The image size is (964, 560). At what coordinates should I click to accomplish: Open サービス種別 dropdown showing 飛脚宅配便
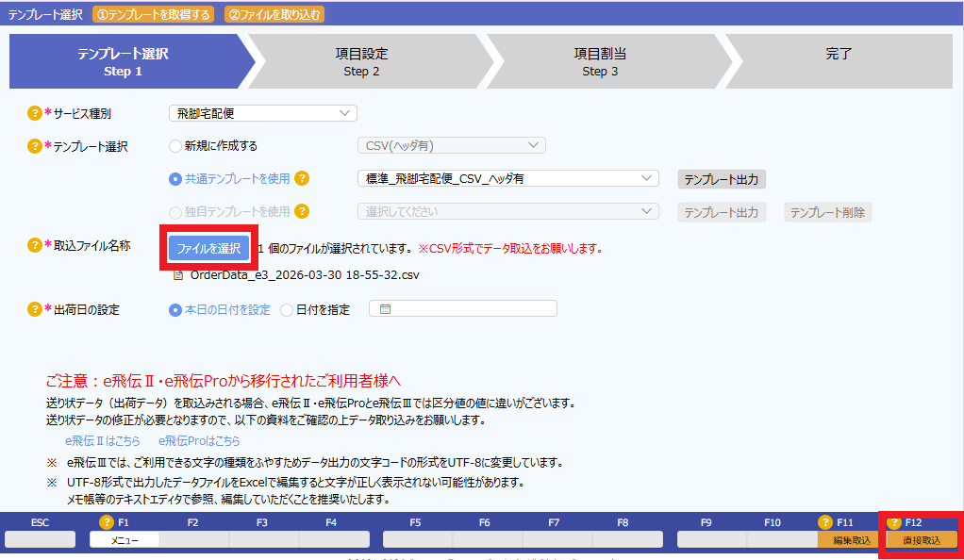click(x=262, y=113)
